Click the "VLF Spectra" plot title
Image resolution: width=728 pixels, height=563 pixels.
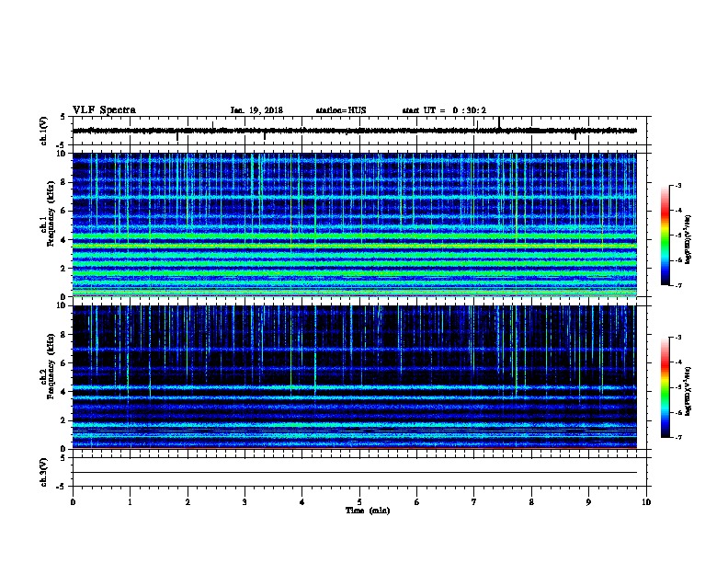104,110
